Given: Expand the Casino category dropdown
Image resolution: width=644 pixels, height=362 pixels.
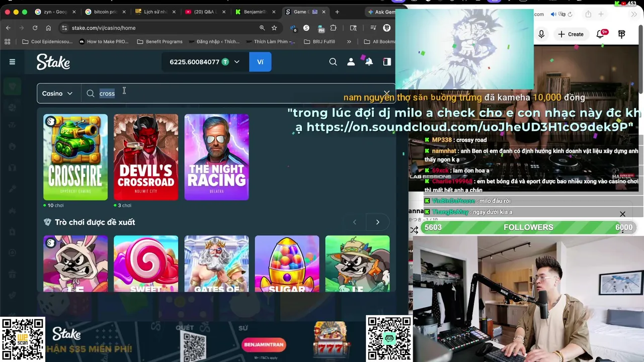Looking at the screenshot, I should (x=58, y=94).
